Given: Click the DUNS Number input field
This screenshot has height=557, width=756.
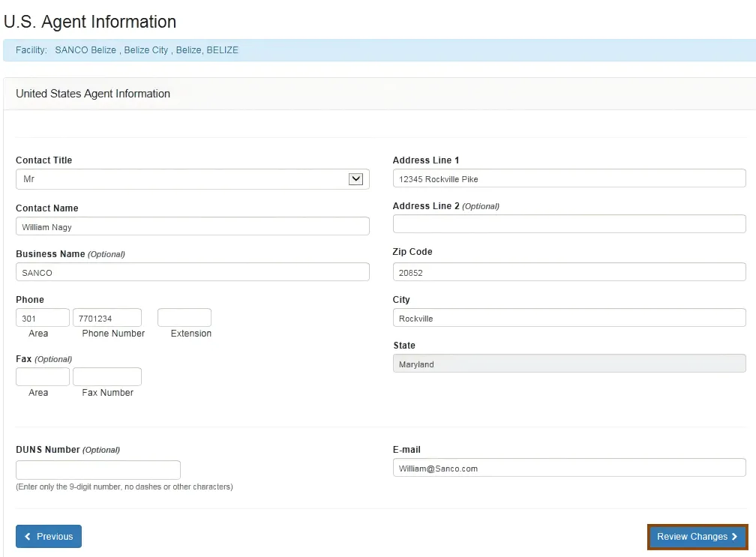Looking at the screenshot, I should 97,470.
